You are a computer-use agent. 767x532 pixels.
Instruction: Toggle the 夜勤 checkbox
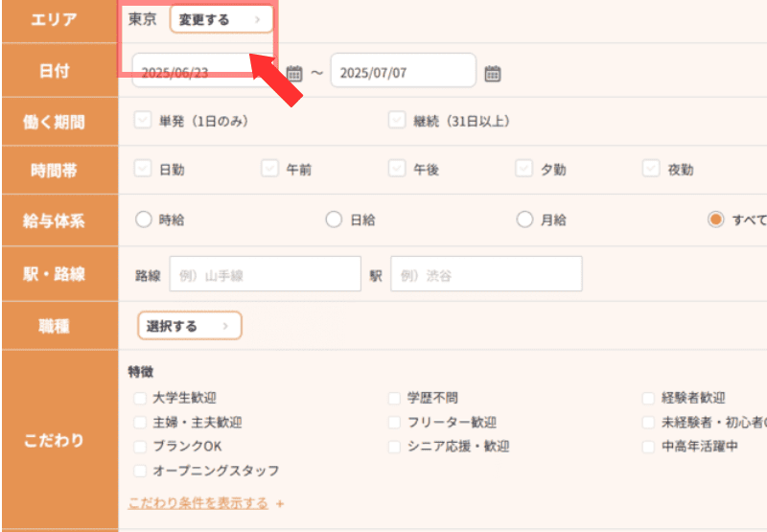click(651, 169)
